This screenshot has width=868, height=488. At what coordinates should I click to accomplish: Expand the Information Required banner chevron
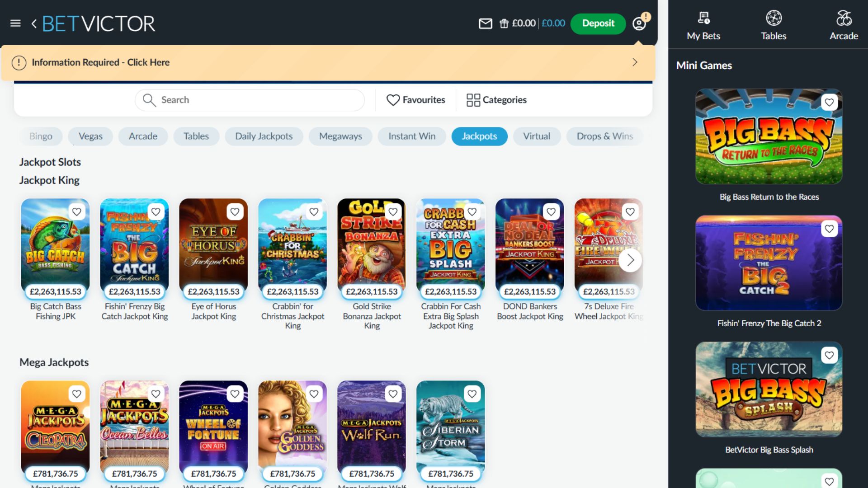point(635,62)
